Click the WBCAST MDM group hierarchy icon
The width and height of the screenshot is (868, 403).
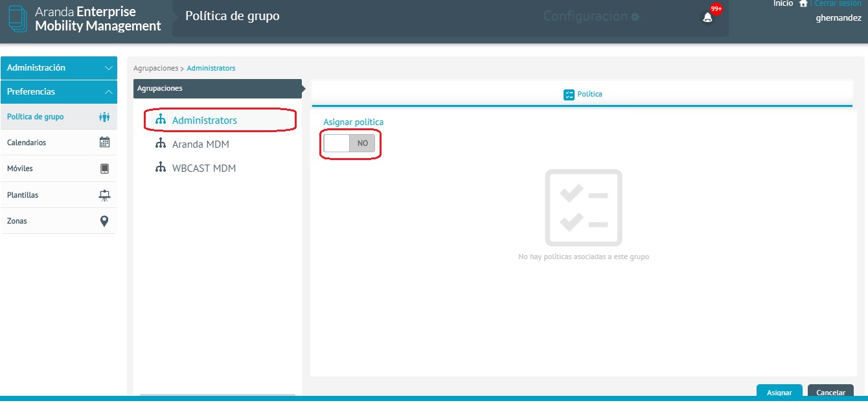click(x=161, y=168)
